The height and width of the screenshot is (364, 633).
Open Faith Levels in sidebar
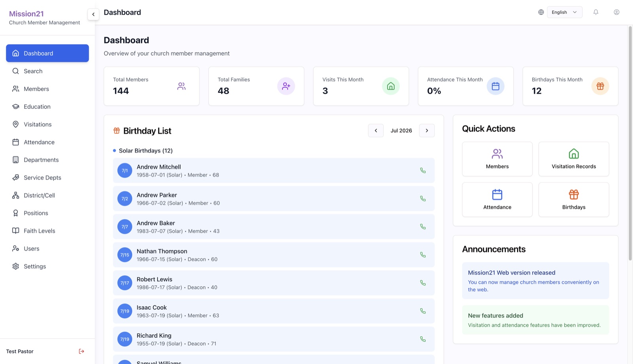pyautogui.click(x=47, y=231)
